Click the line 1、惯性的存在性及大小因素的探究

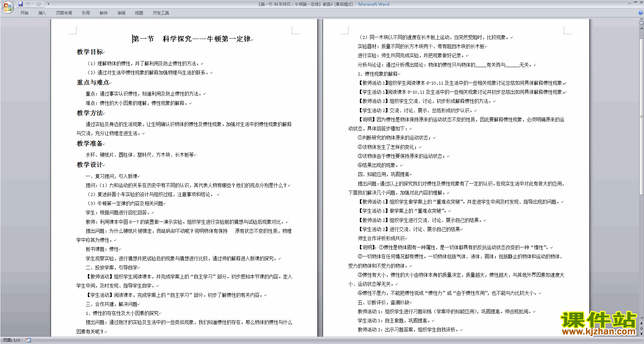click(122, 313)
